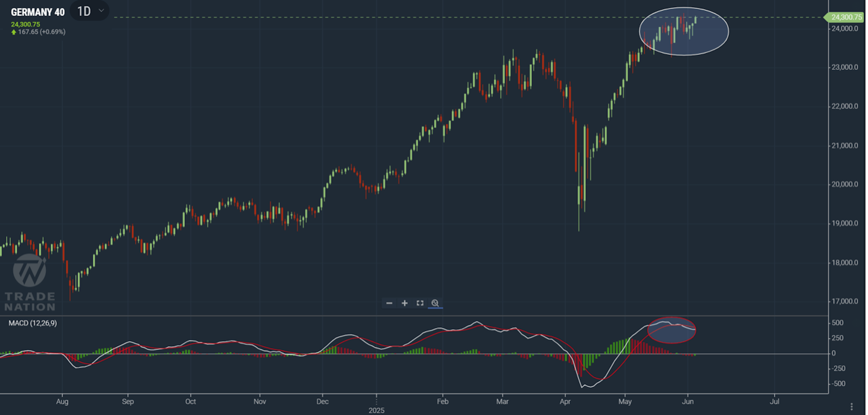Click the 19,000.0 price axis label

point(844,223)
